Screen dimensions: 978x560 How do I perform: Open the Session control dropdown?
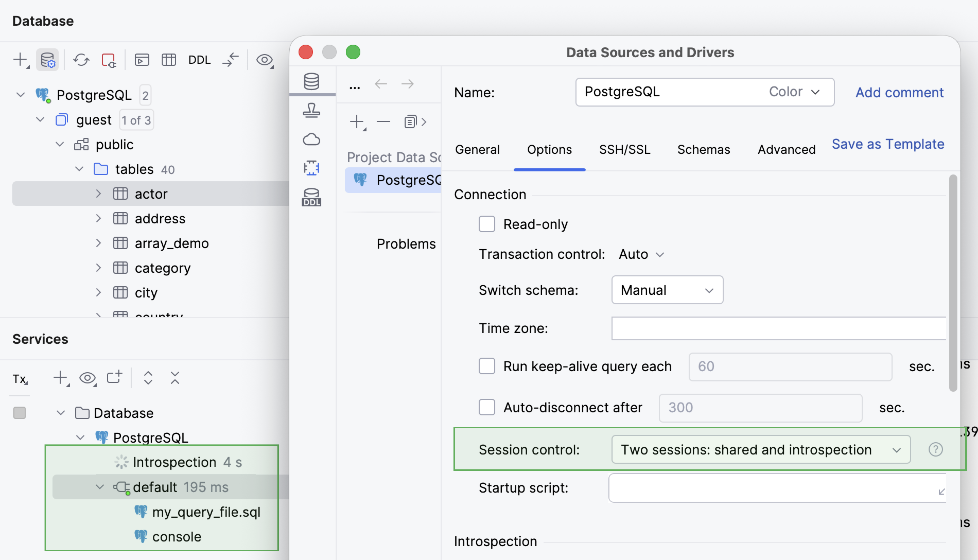(x=761, y=449)
